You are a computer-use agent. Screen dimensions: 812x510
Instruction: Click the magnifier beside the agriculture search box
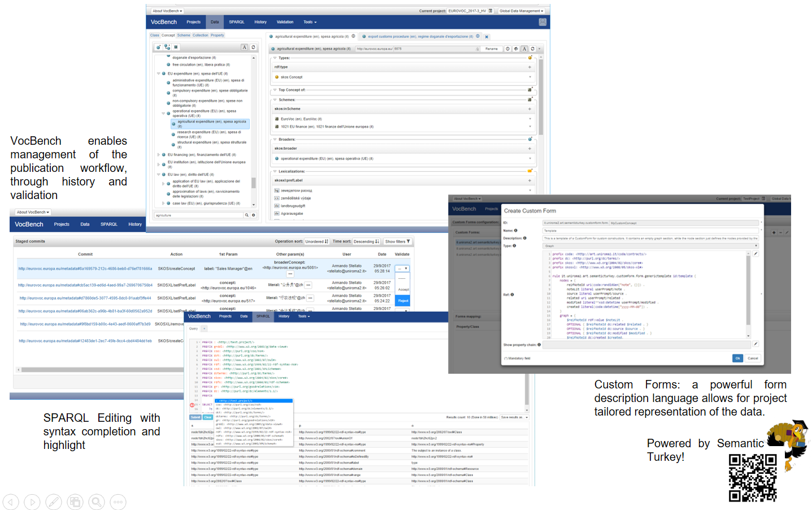point(246,215)
